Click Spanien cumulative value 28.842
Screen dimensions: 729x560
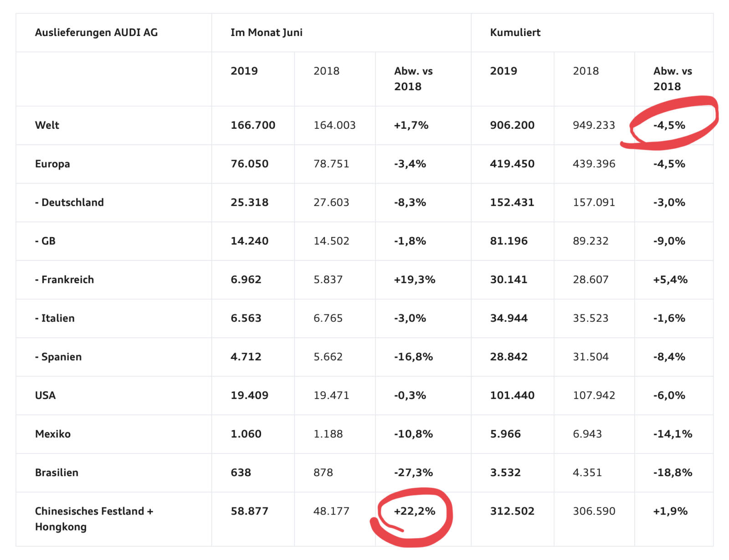click(x=508, y=357)
